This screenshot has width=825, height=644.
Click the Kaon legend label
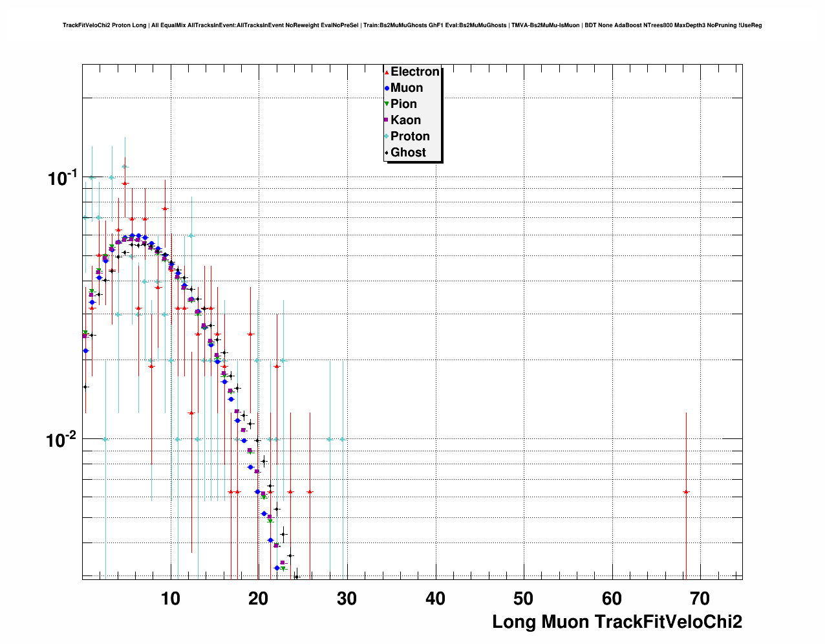[405, 120]
